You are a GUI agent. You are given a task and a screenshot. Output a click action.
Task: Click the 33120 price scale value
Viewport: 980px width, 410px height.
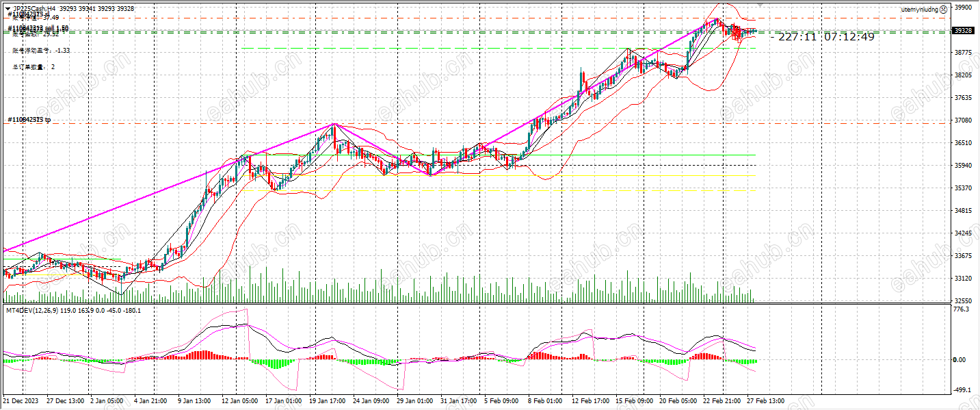tap(963, 278)
